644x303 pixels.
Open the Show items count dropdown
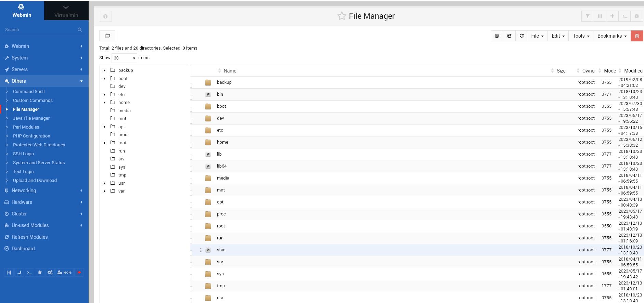(124, 58)
